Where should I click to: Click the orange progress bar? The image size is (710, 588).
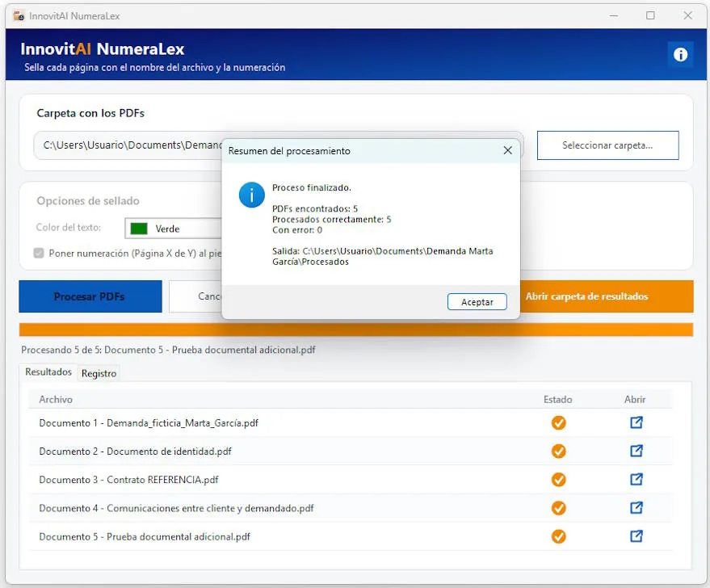point(356,330)
